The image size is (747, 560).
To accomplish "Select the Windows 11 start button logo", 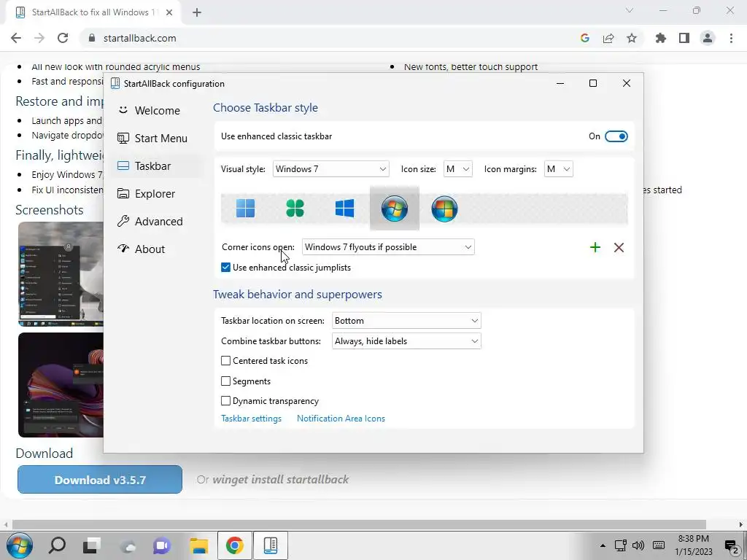I will pyautogui.click(x=245, y=208).
